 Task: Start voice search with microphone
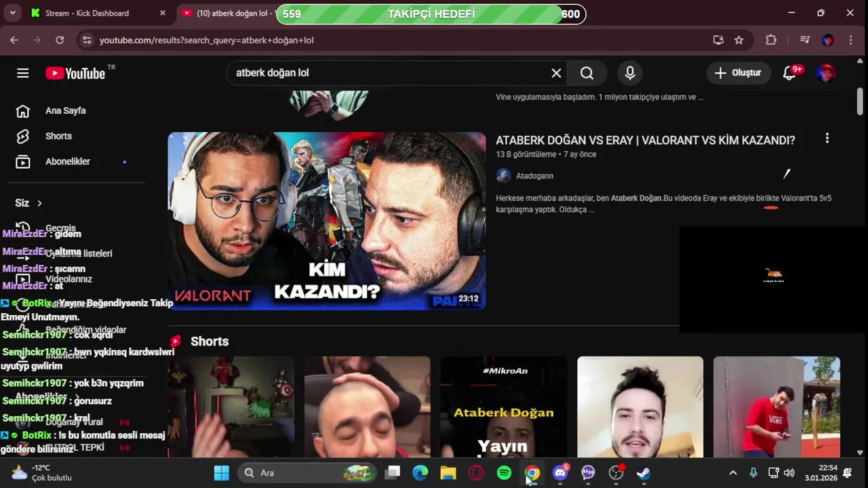[630, 73]
